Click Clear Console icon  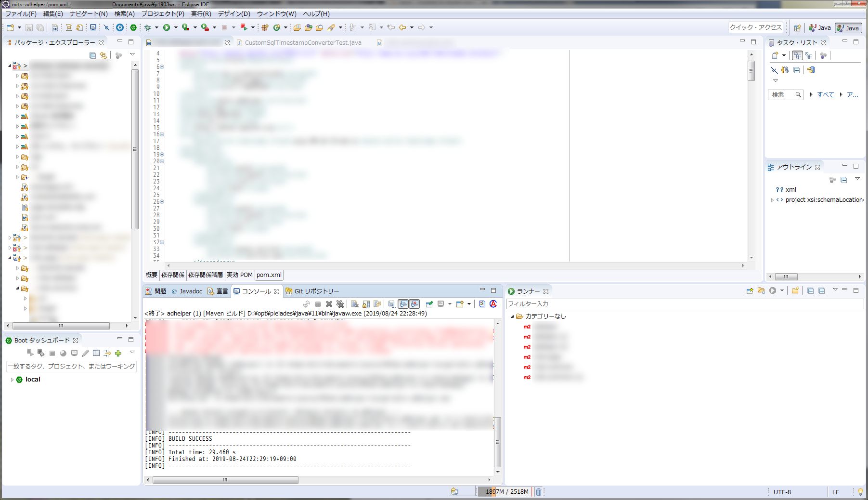355,304
